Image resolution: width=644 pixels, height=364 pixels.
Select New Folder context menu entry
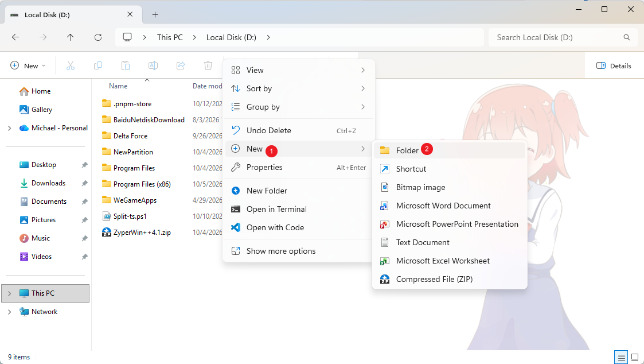[x=299, y=191]
